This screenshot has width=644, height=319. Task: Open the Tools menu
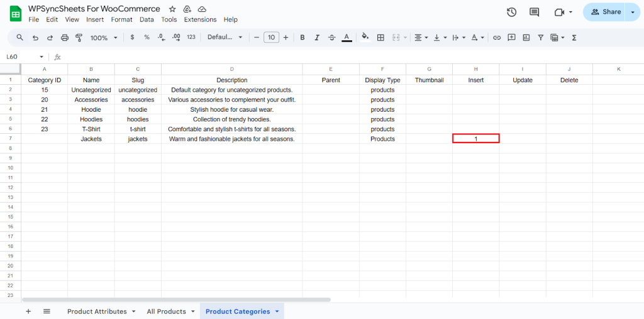(169, 19)
